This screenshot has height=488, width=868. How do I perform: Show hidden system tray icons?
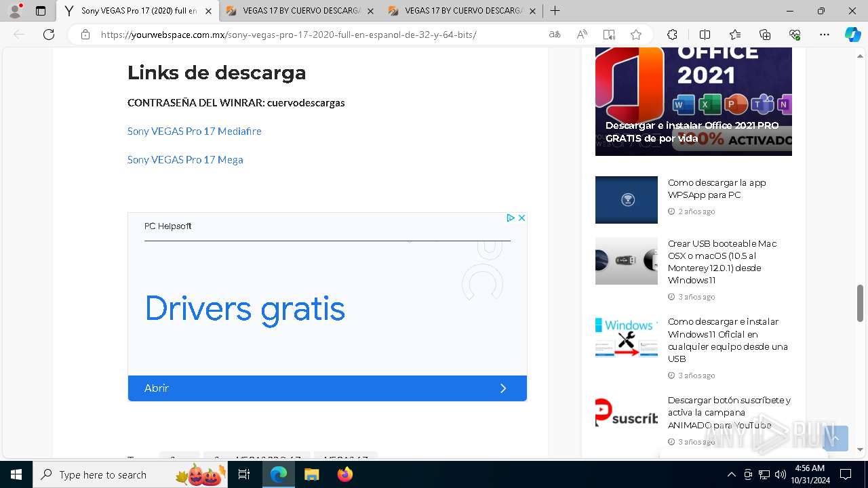pos(731,474)
